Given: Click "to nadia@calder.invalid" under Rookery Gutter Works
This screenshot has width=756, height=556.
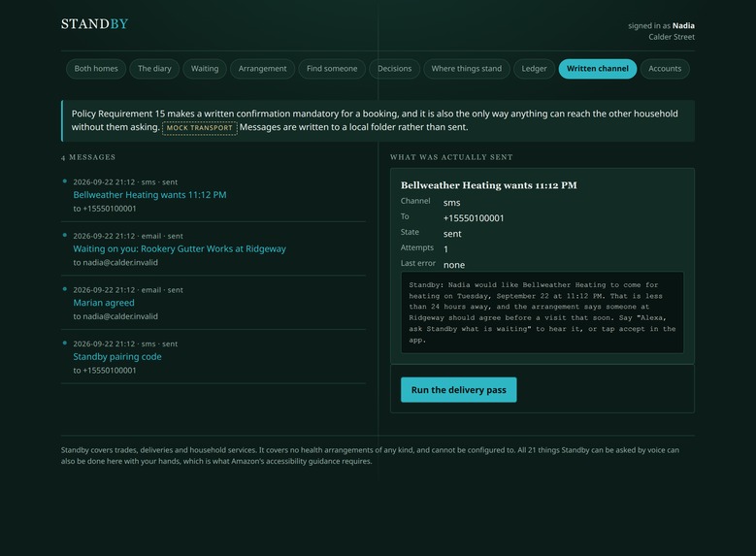Looking at the screenshot, I should tap(115, 262).
